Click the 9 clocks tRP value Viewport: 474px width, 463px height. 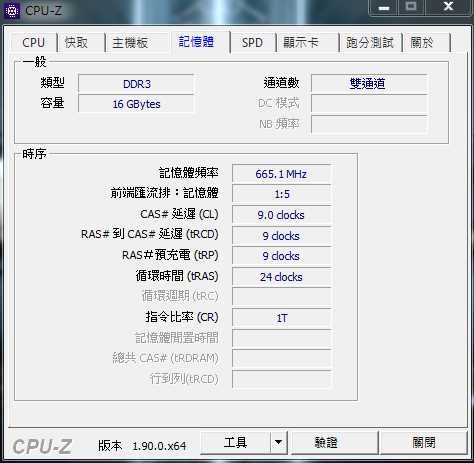282,256
